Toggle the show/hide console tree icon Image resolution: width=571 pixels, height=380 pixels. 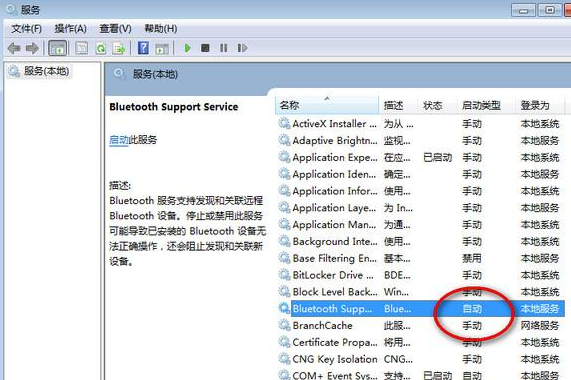tap(58, 48)
